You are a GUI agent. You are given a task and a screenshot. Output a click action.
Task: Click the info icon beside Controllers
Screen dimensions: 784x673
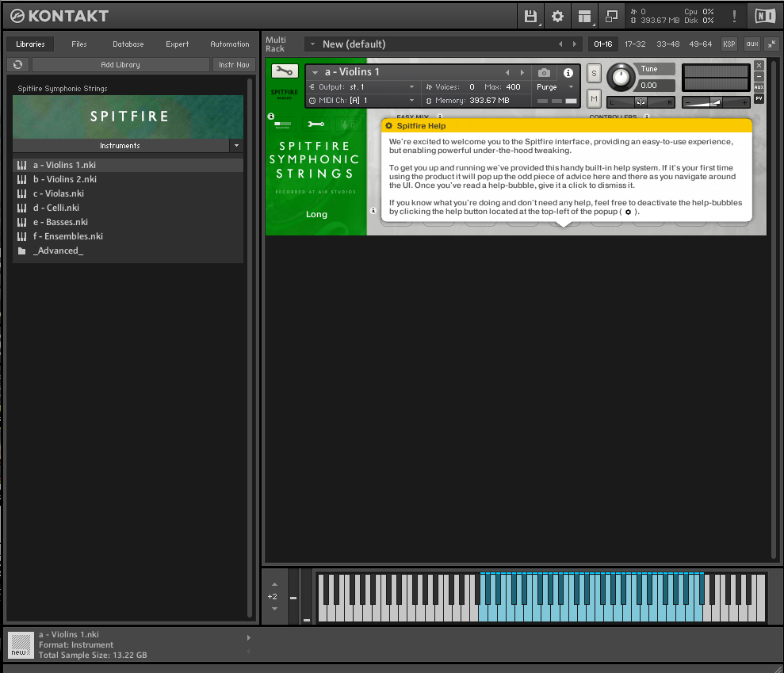coord(647,117)
